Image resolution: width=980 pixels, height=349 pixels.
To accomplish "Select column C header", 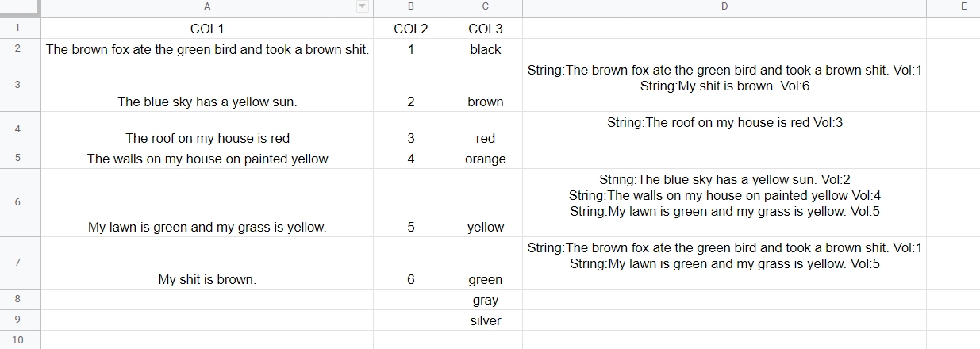I will 485,6.
